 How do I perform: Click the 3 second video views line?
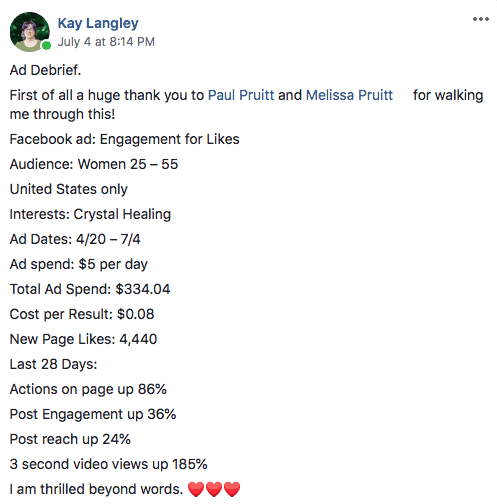109,464
